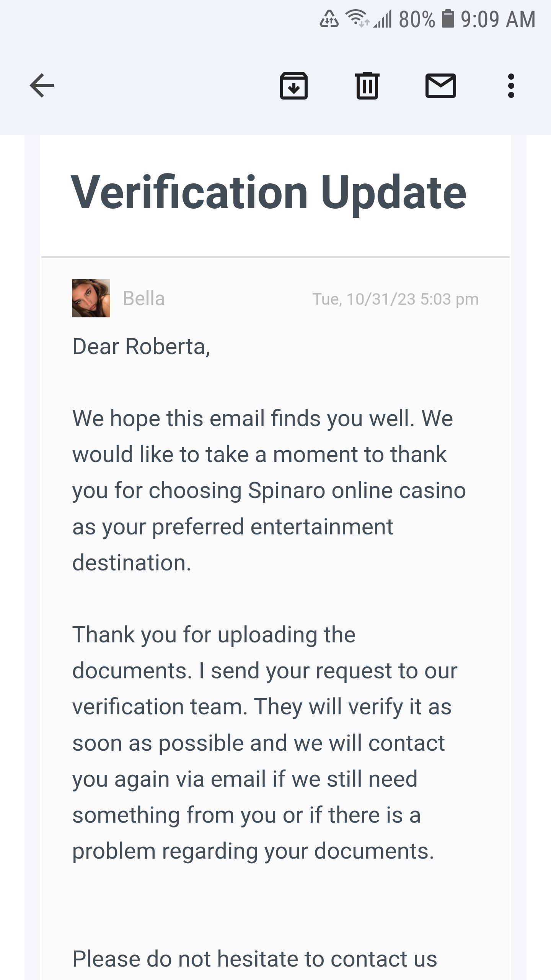Tap the 80% battery percentage text
This screenshot has width=551, height=980.
[x=416, y=19]
